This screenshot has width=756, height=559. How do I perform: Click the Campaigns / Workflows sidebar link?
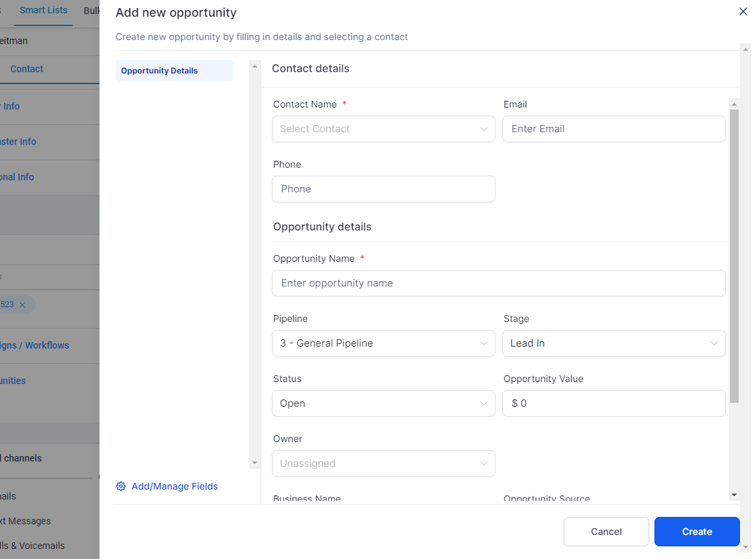[x=35, y=345]
